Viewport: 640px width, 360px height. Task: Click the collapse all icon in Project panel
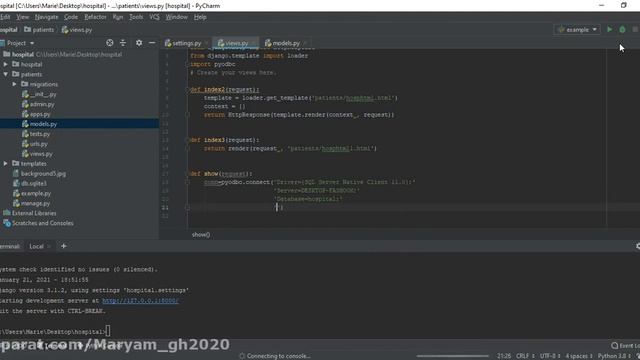(x=123, y=43)
